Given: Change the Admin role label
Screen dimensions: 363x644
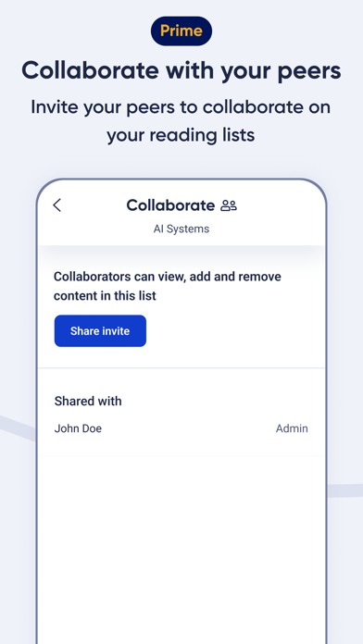Looking at the screenshot, I should click(292, 428).
